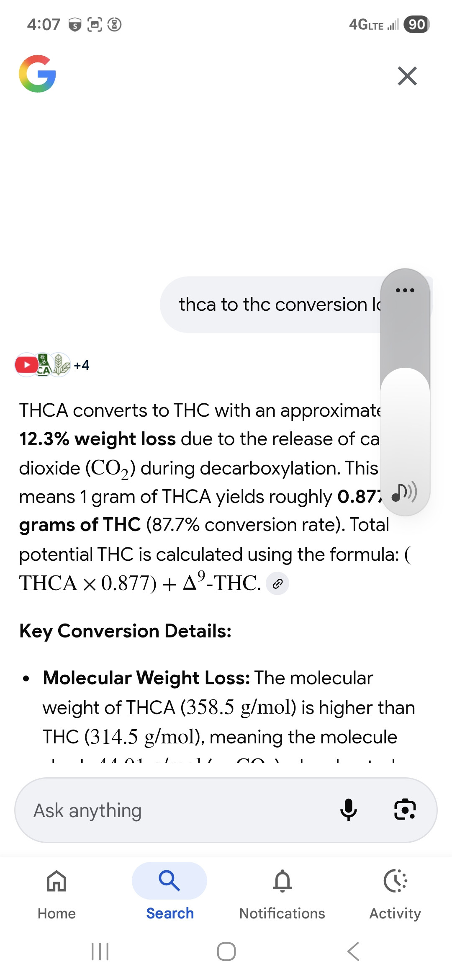This screenshot has height=980, width=452.
Task: Select the Search tab
Action: point(169,891)
